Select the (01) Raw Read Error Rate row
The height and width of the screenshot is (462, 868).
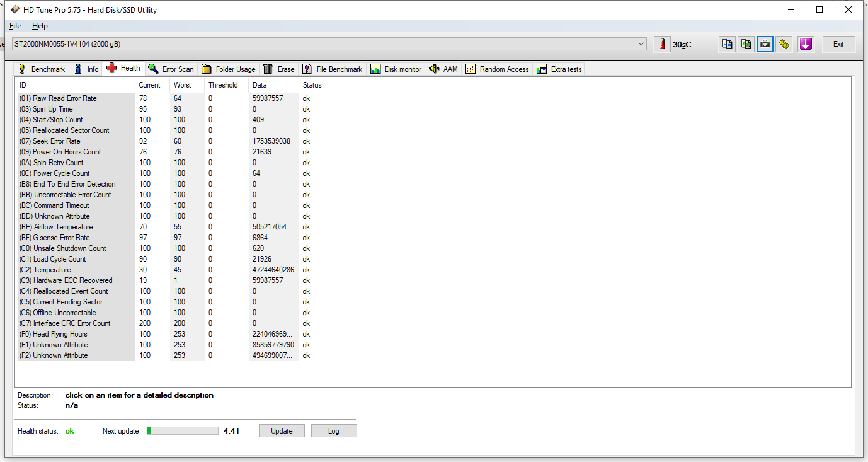click(178, 98)
